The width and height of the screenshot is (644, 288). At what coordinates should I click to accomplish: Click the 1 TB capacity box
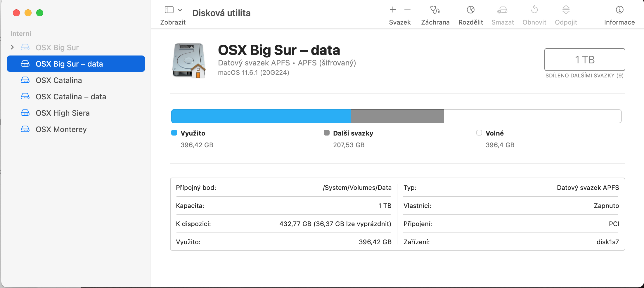click(584, 60)
